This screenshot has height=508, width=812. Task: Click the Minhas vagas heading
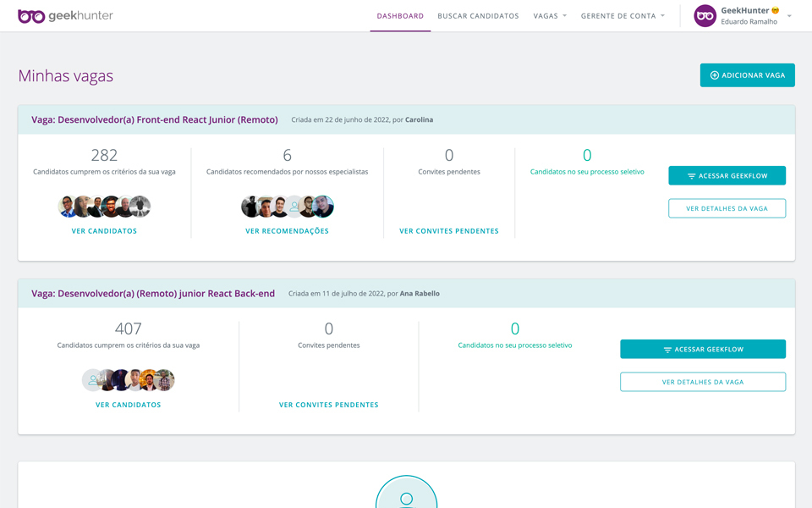(66, 75)
